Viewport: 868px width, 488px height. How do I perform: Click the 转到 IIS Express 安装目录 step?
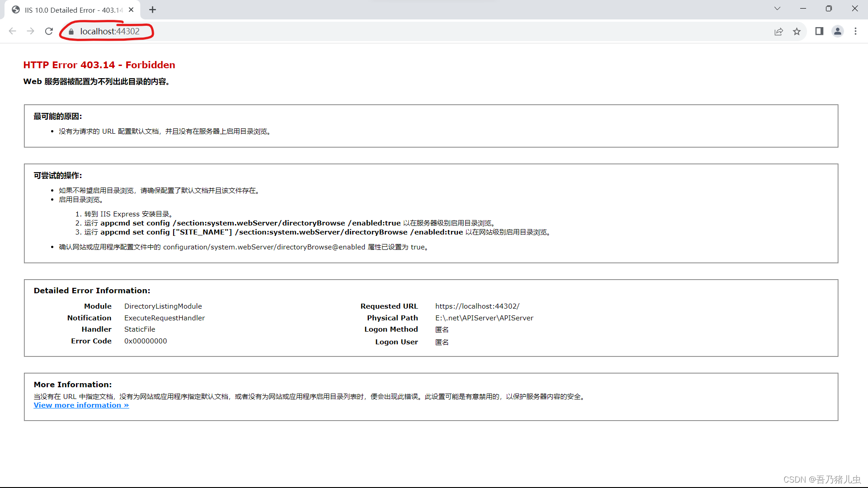click(128, 214)
